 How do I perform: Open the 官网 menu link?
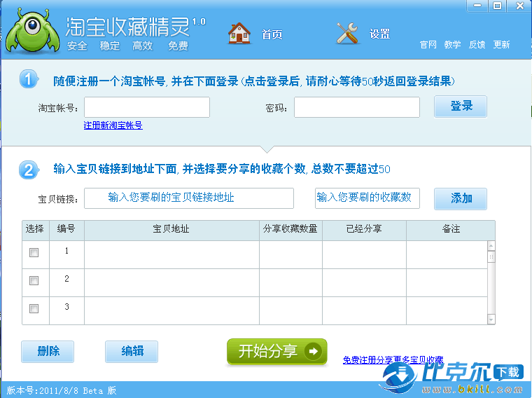point(428,45)
